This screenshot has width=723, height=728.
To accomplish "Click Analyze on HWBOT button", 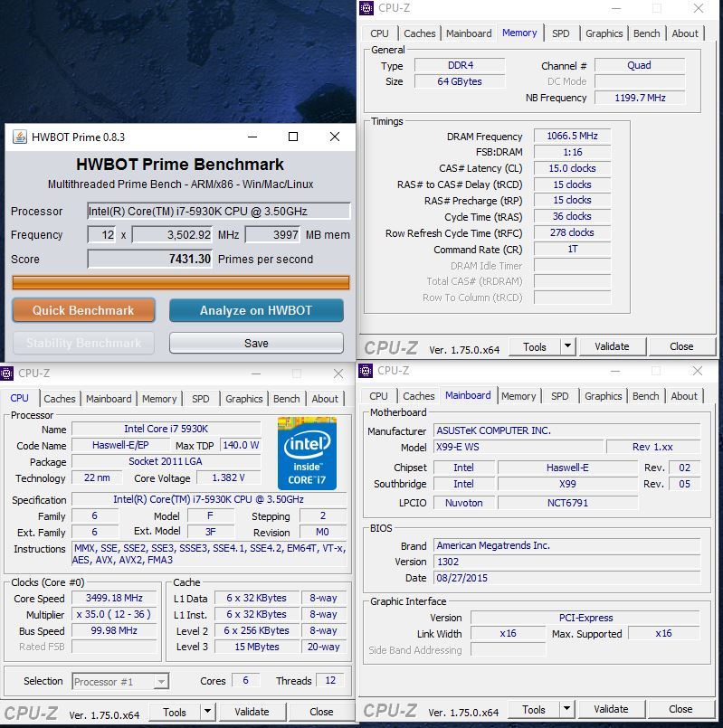I will pyautogui.click(x=256, y=310).
